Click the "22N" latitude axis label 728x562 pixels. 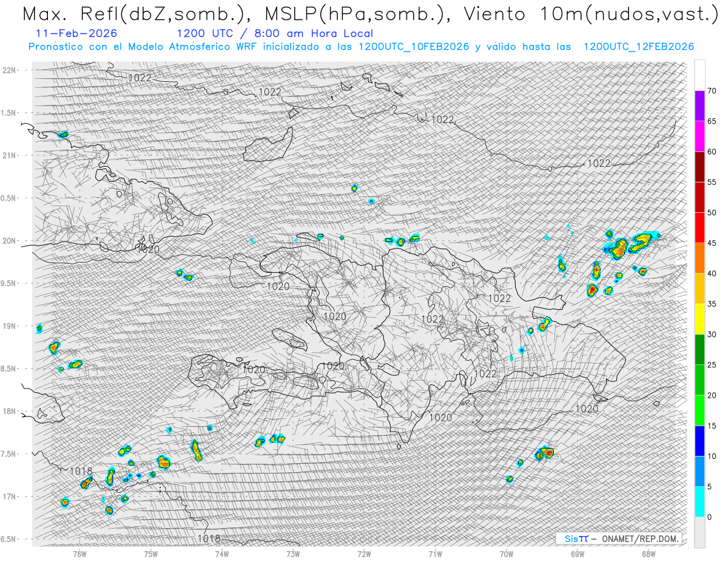tap(10, 70)
